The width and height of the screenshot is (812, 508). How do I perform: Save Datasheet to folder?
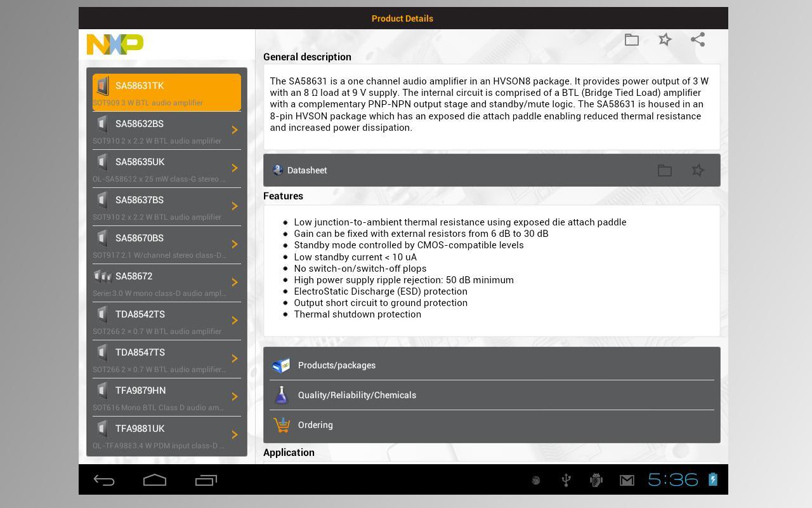click(664, 170)
